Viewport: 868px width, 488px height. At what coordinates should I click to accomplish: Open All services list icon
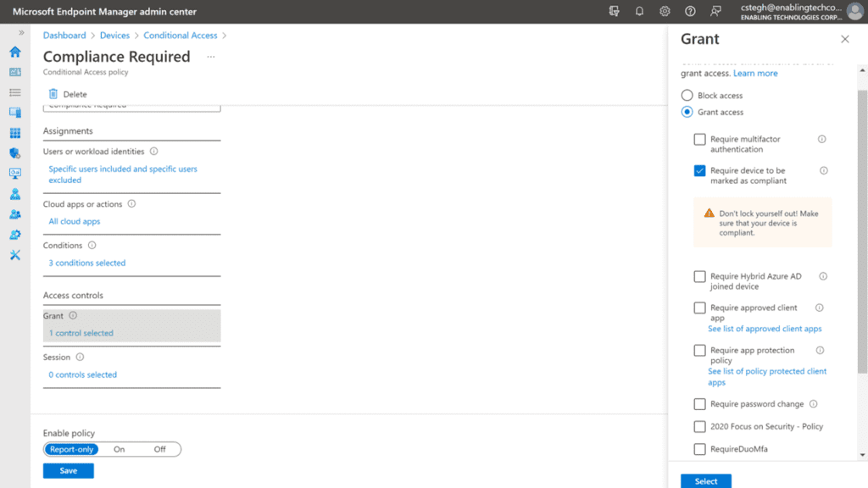coord(15,92)
